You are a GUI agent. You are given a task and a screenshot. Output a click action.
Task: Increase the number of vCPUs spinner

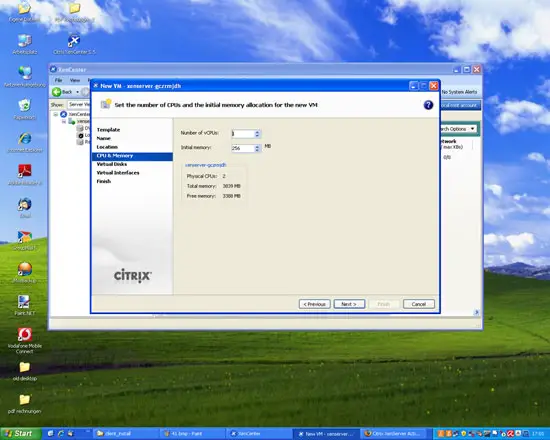click(x=257, y=132)
